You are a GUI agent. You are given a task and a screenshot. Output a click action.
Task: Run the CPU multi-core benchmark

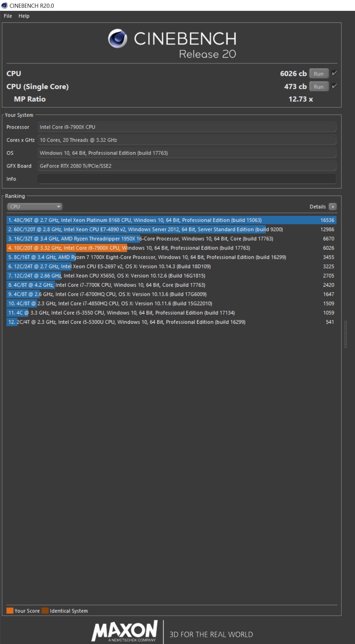click(319, 74)
